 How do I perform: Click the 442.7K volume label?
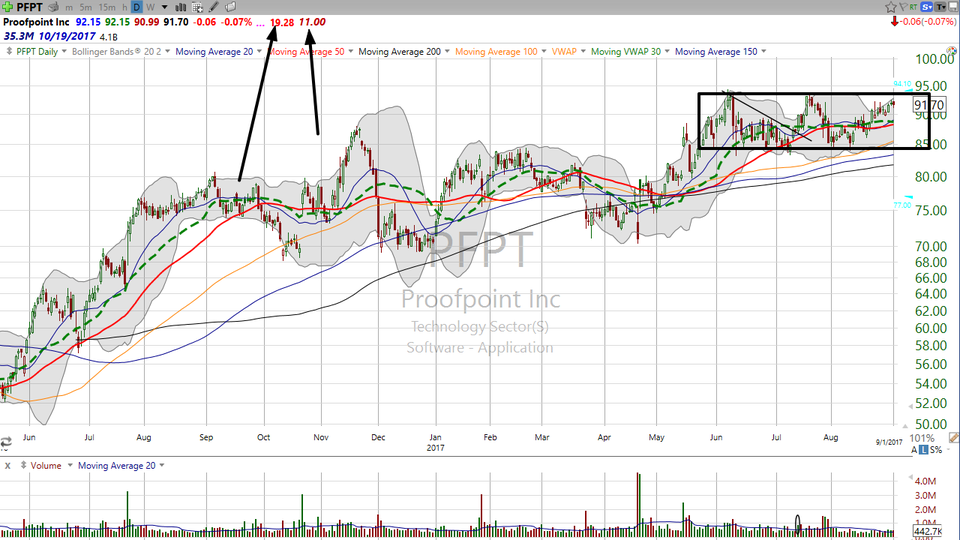(x=927, y=531)
